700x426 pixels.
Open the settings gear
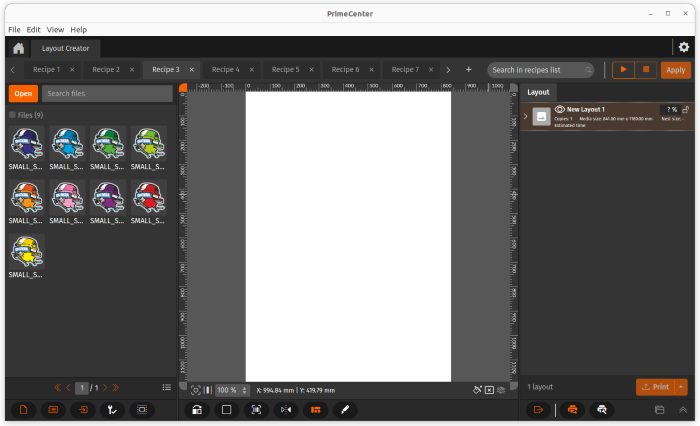[683, 47]
